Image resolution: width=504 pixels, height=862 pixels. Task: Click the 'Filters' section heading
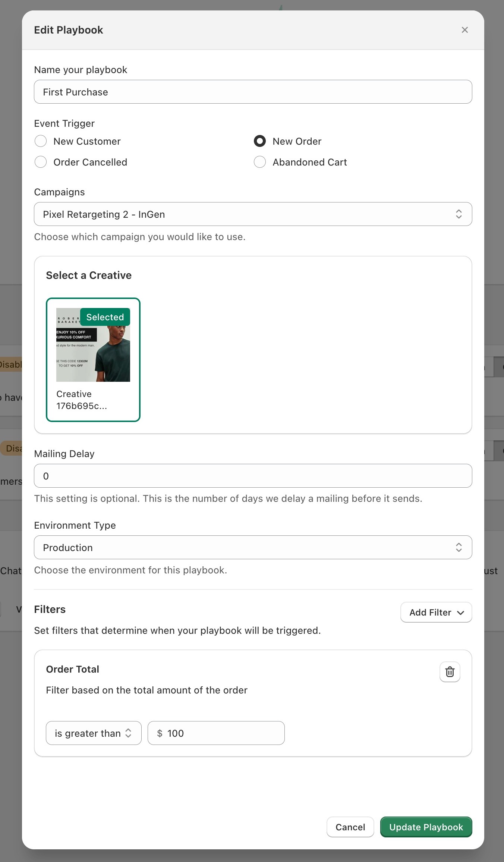tap(50, 609)
